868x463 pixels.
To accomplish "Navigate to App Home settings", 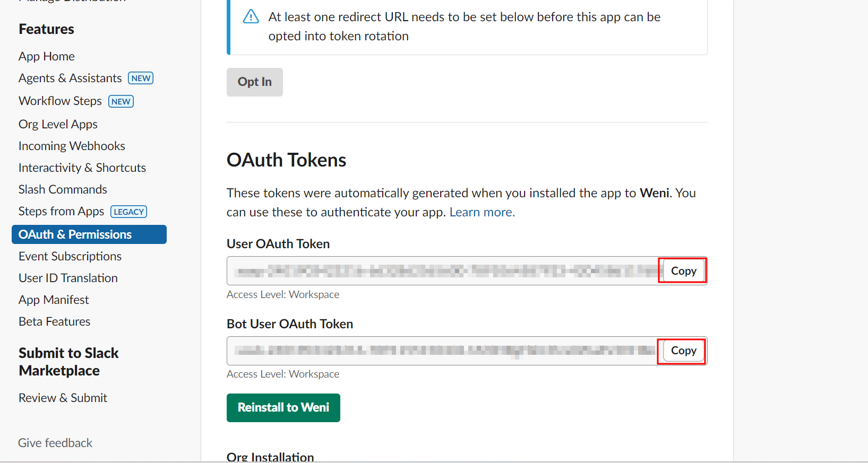I will [x=46, y=56].
